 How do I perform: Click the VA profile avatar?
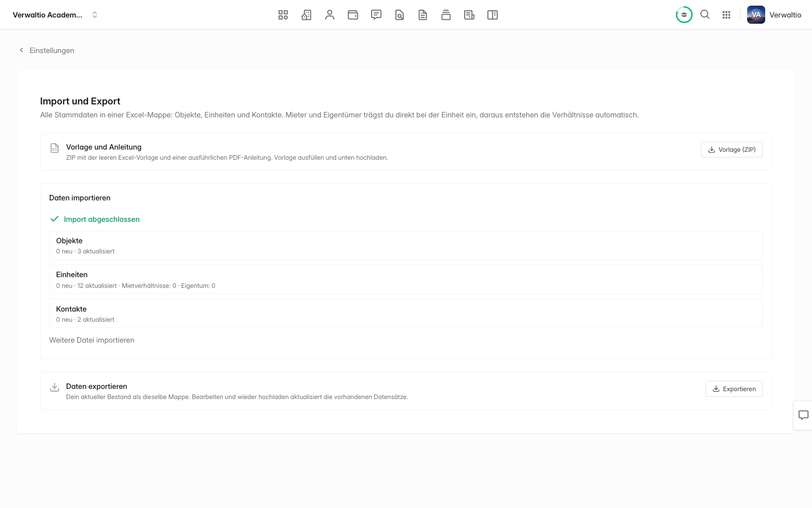756,15
